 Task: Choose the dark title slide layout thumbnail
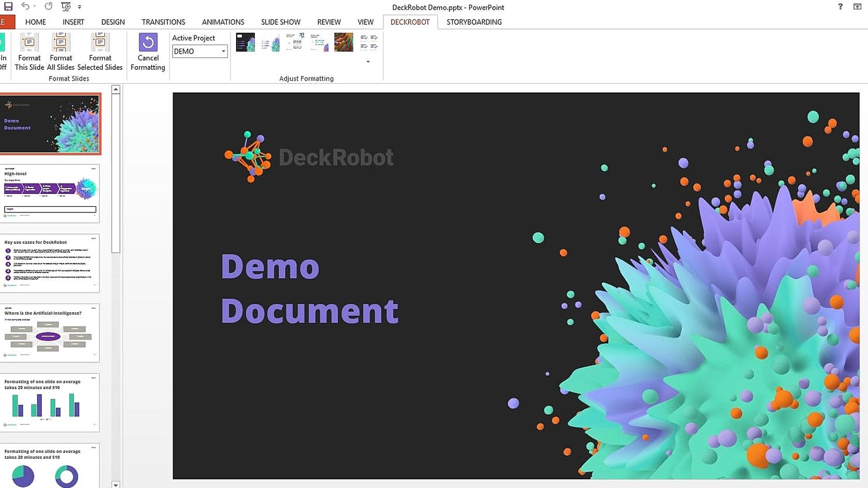[x=245, y=42]
